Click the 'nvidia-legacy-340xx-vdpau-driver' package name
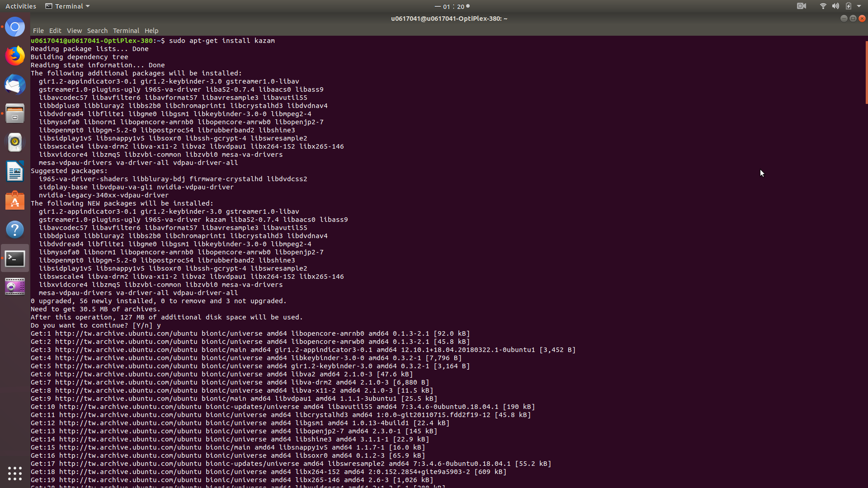Screen dimensions: 868x488 104,195
